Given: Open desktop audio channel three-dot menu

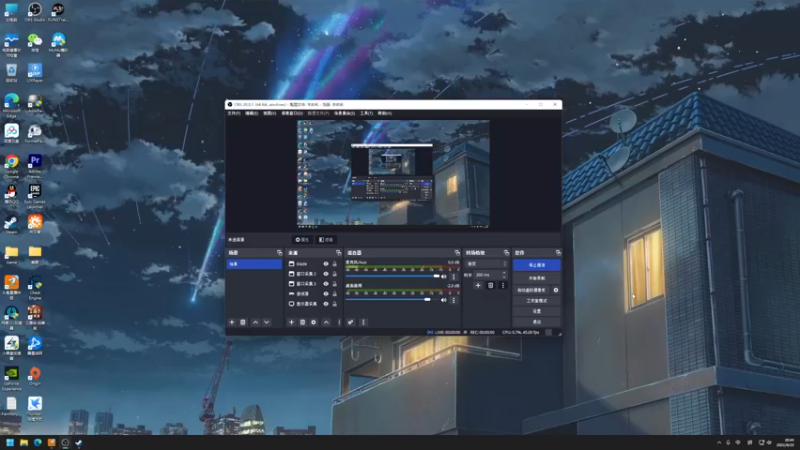Looking at the screenshot, I should [x=454, y=300].
